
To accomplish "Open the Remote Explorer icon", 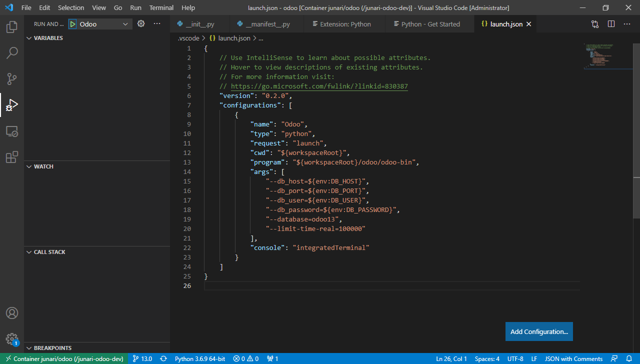I will (x=11, y=131).
